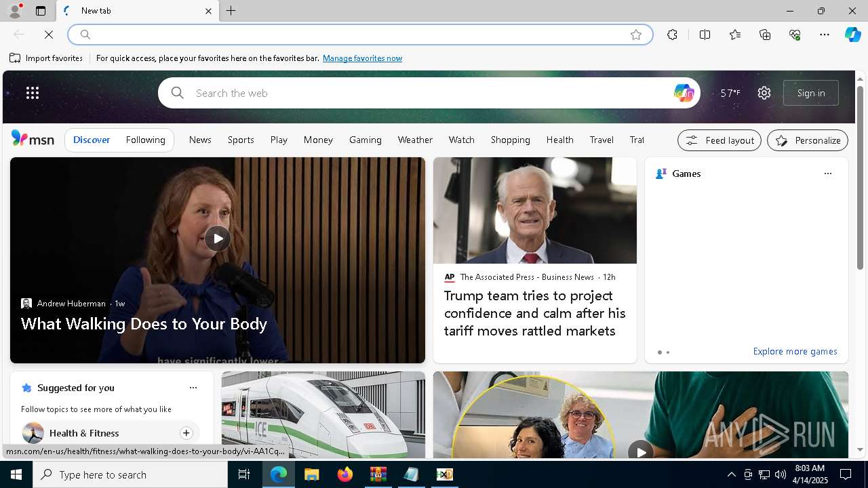Open the Favorites list icon
The width and height of the screenshot is (868, 488).
click(x=735, y=35)
